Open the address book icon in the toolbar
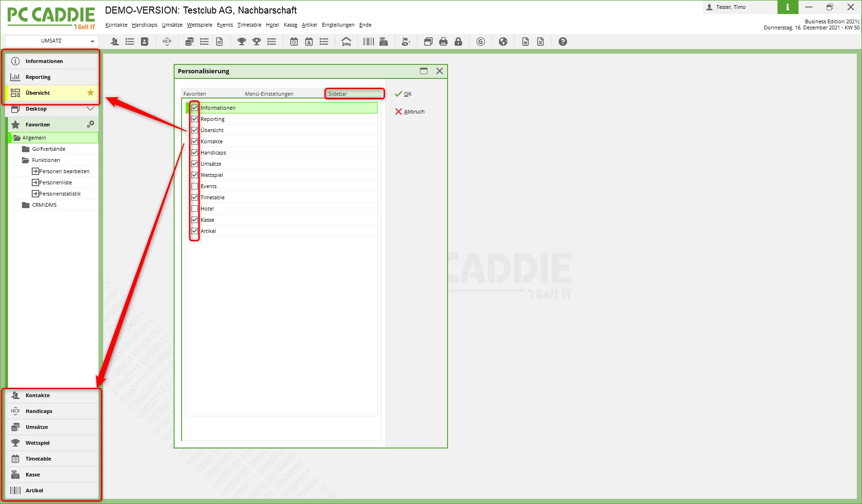 [145, 42]
